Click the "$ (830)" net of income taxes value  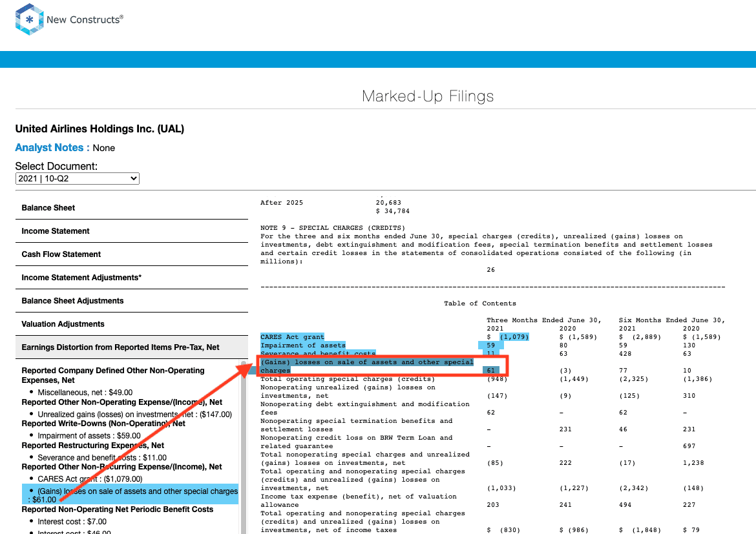pyautogui.click(x=503, y=530)
